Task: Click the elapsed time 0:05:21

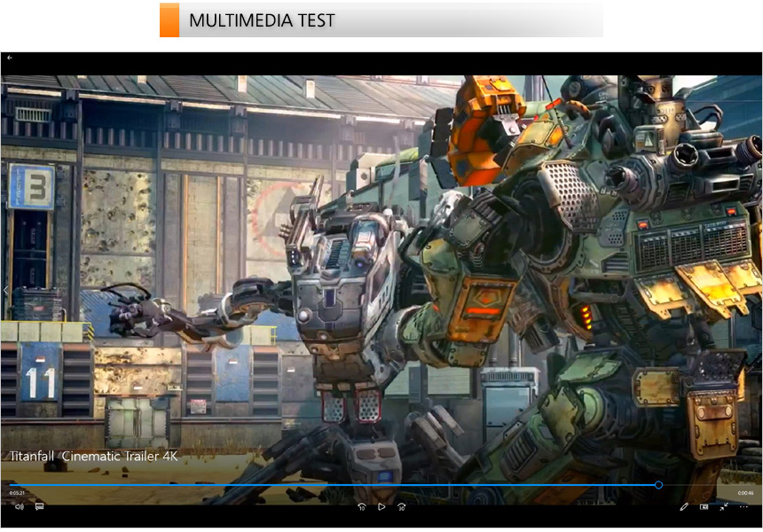Action: 17,493
